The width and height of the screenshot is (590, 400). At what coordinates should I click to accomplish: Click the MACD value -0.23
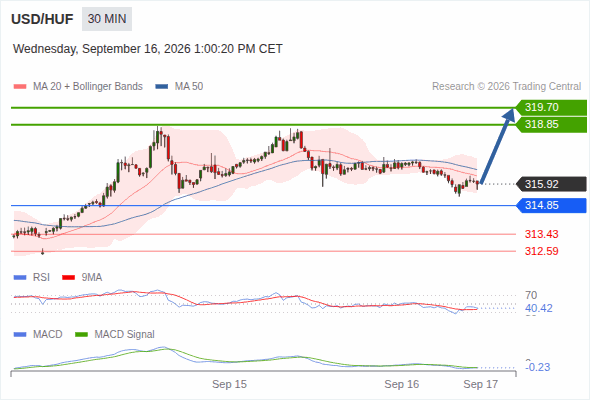tap(538, 367)
